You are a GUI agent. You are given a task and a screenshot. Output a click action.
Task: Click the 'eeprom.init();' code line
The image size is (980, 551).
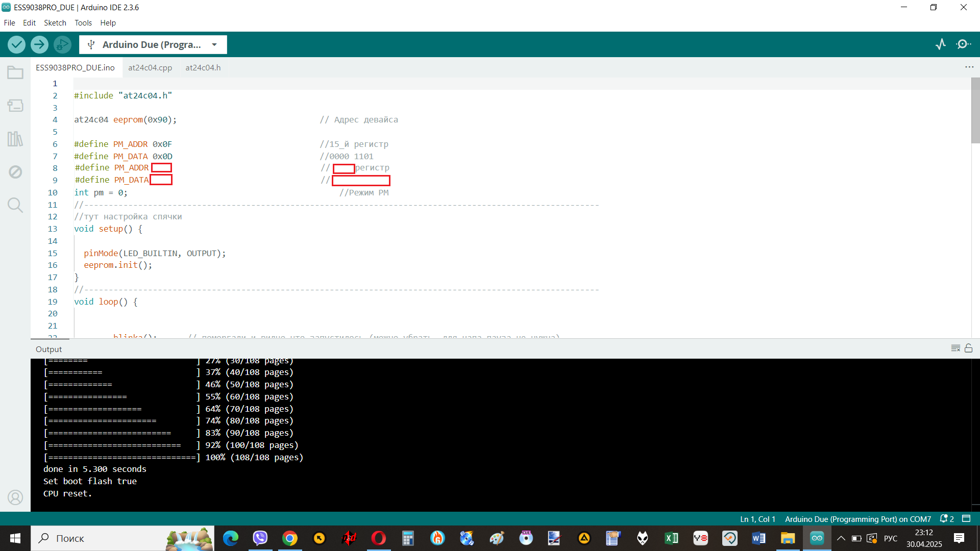click(118, 265)
